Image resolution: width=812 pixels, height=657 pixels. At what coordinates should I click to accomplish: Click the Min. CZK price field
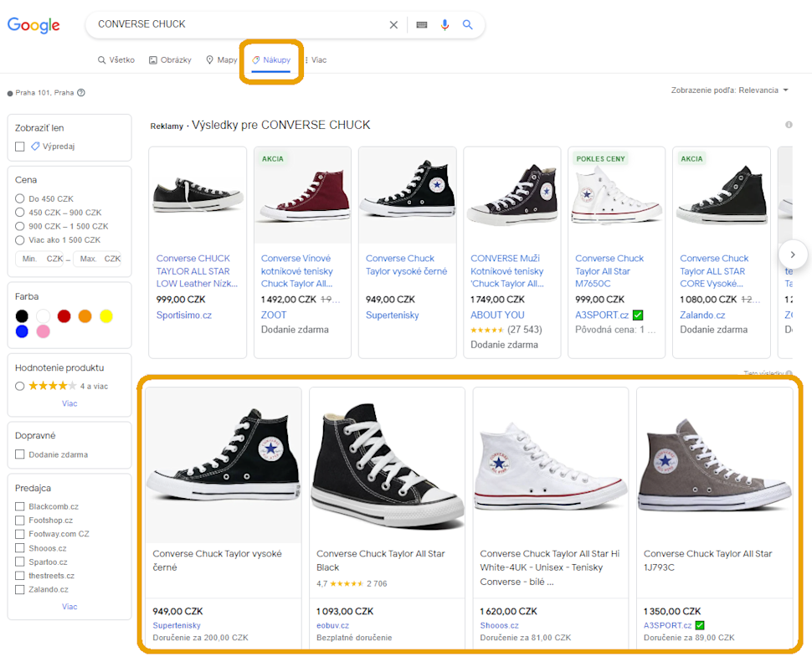coord(40,259)
